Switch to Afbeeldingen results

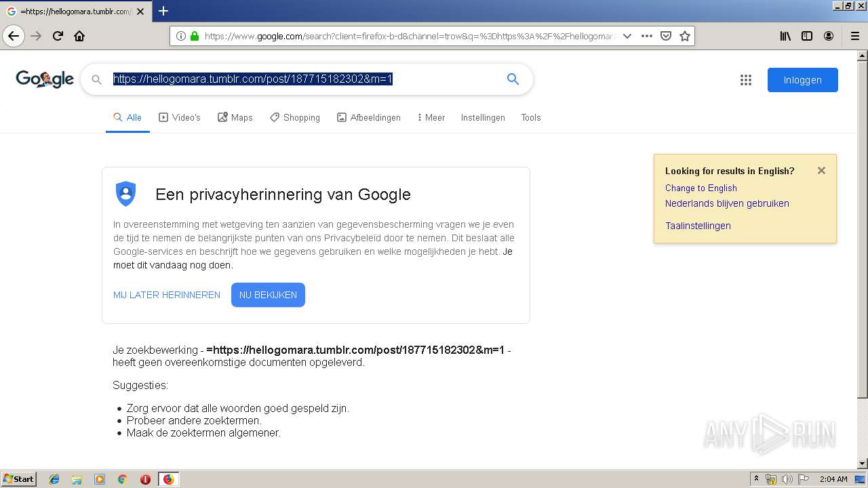[369, 117]
